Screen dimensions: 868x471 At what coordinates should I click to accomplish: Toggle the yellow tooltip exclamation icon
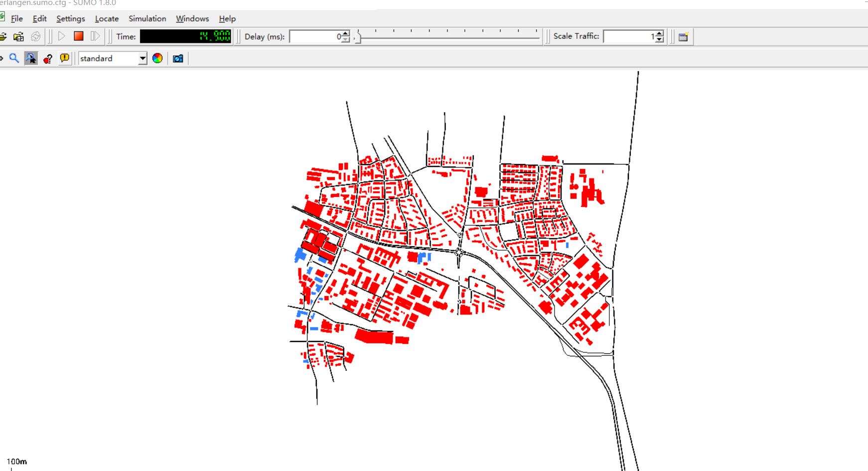click(65, 58)
